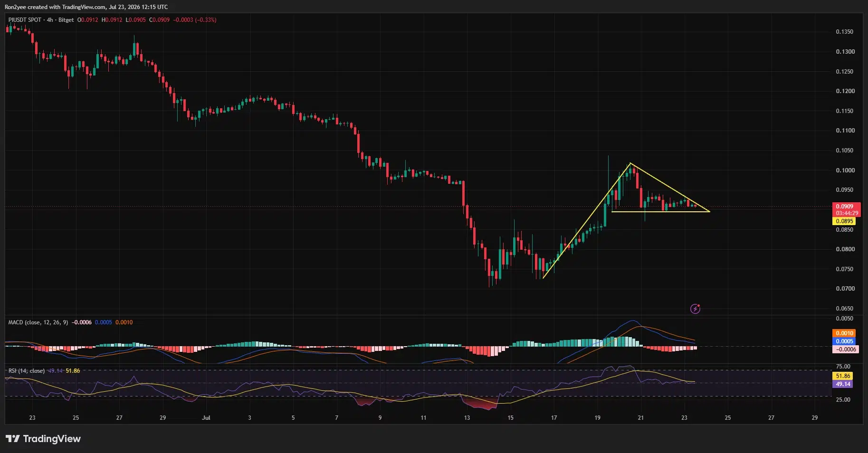Click the 13 date label on time axis

(x=467, y=418)
